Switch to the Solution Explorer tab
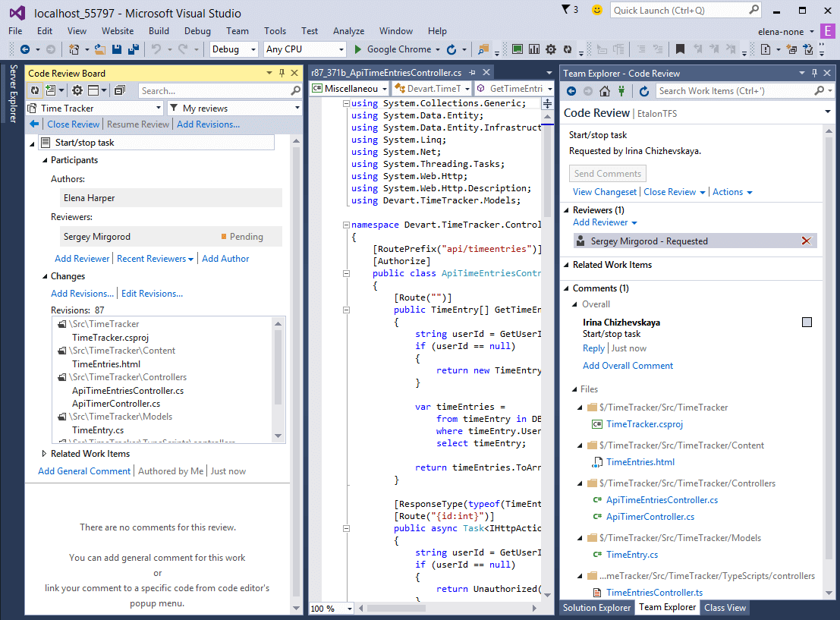 [x=596, y=607]
